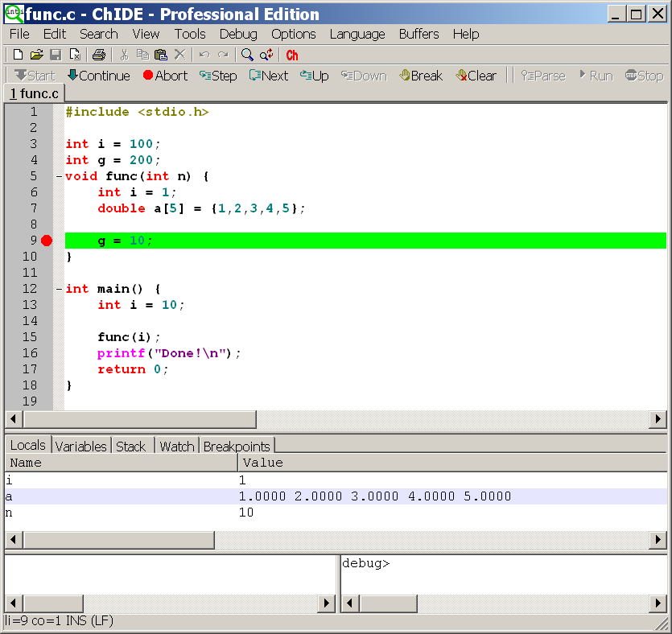672x634 pixels.
Task: Save the file with the diskette icon
Action: (x=56, y=54)
